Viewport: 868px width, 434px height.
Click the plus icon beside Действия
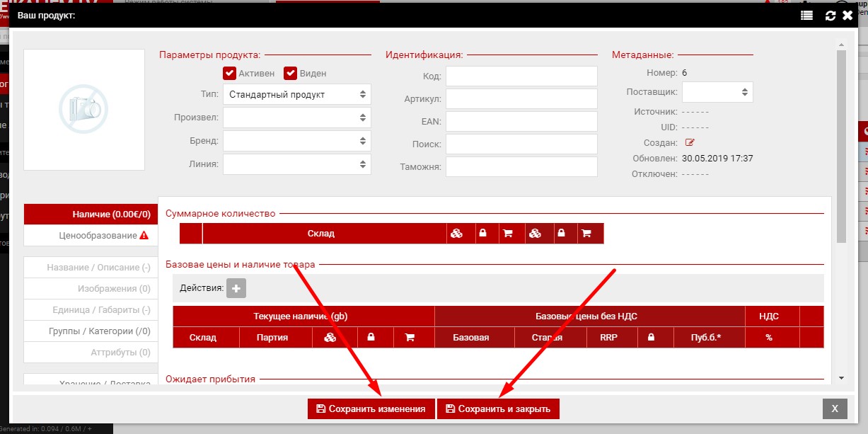236,287
